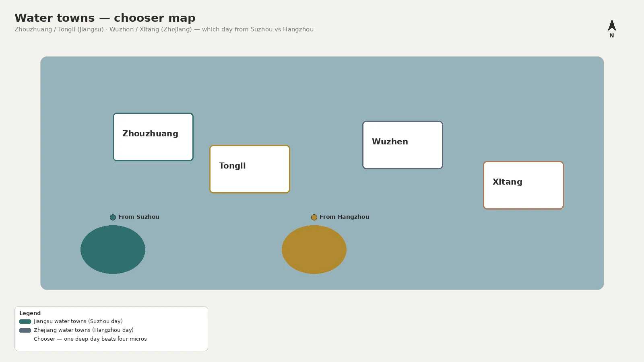Click the legend text Jiangsu water towns (Suzhou day)
This screenshot has height=362, width=644.
coord(78,321)
